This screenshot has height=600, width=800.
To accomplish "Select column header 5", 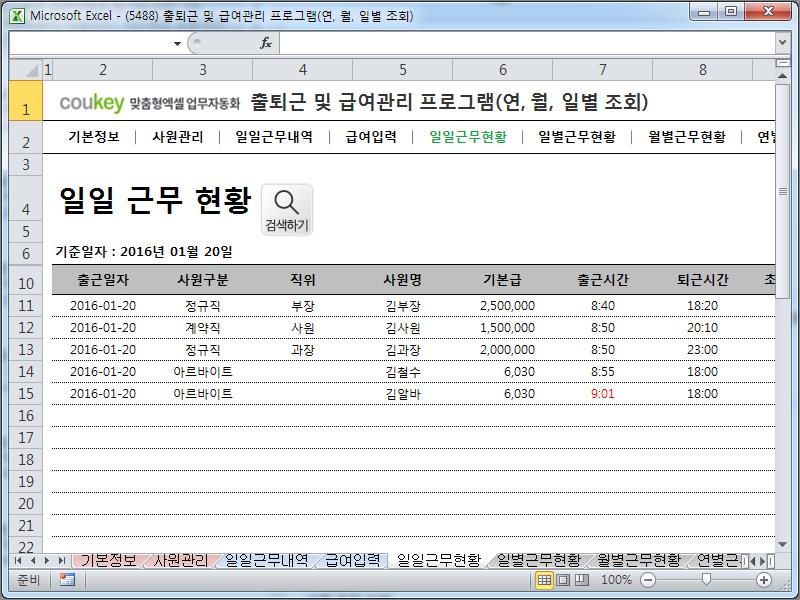I will (x=403, y=69).
